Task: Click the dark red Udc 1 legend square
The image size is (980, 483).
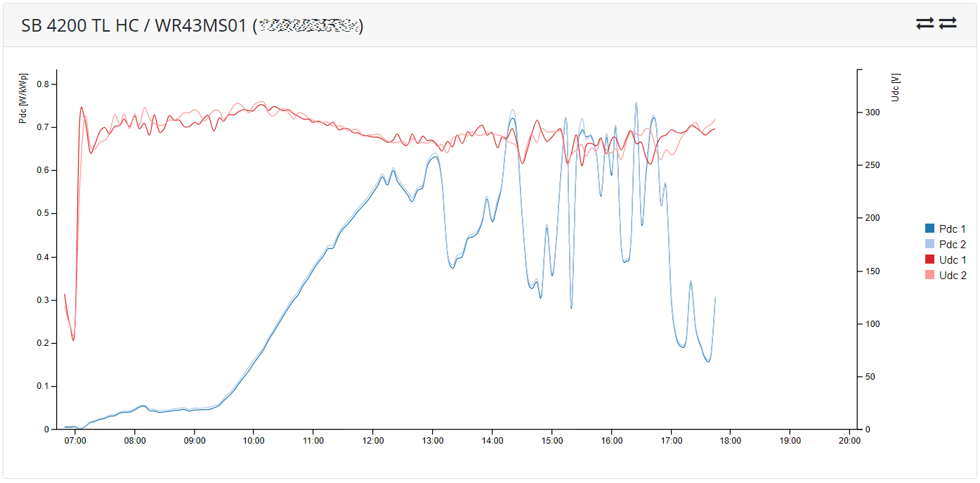Action: pos(929,259)
